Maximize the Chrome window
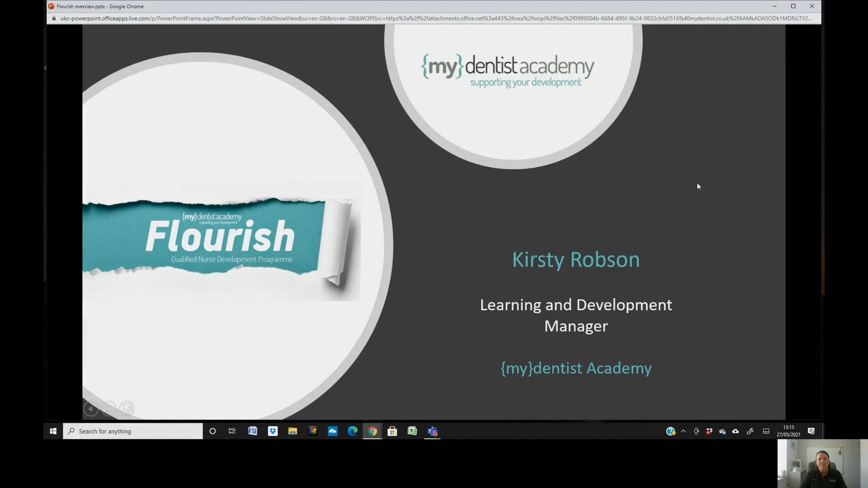Viewport: 868px width, 488px height. (793, 6)
